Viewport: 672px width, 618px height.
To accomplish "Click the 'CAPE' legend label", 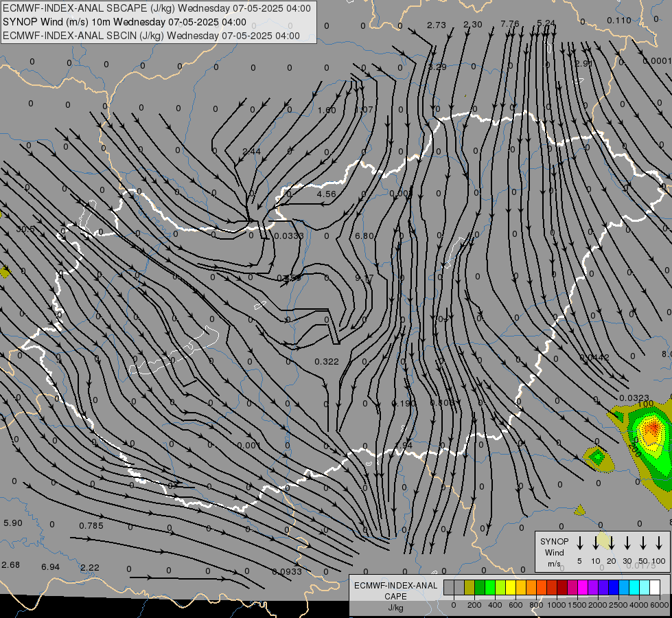I will tap(395, 597).
